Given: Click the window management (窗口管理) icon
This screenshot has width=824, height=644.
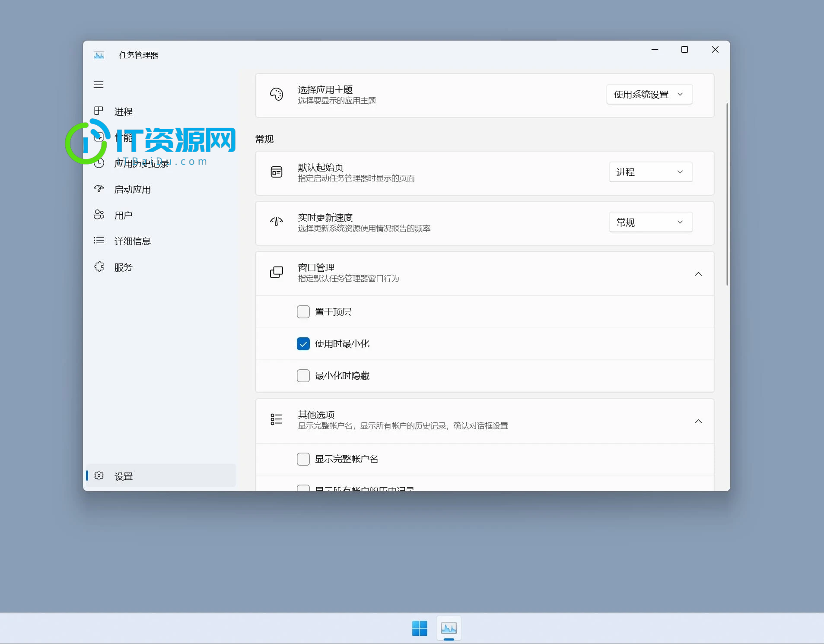Looking at the screenshot, I should point(277,272).
